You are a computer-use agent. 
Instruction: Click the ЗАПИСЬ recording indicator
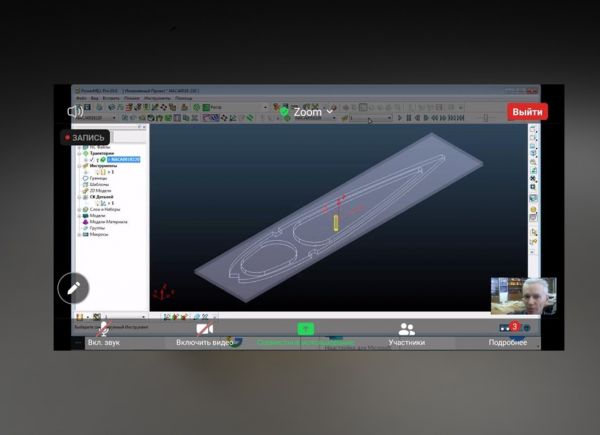click(86, 137)
